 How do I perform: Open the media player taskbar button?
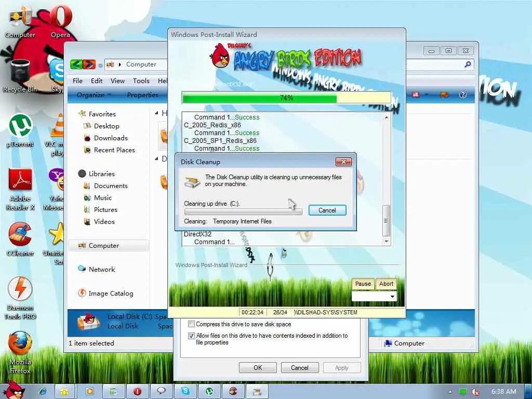[89, 391]
